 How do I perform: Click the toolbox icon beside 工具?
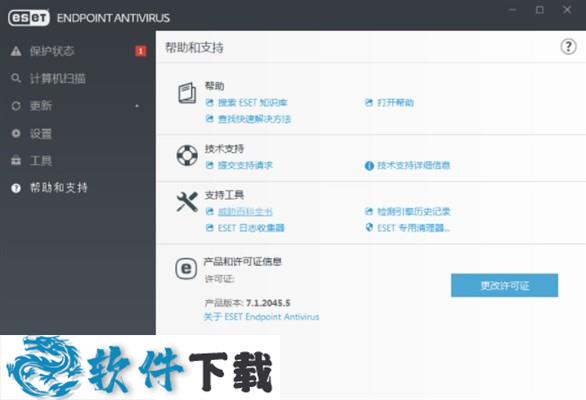click(16, 161)
